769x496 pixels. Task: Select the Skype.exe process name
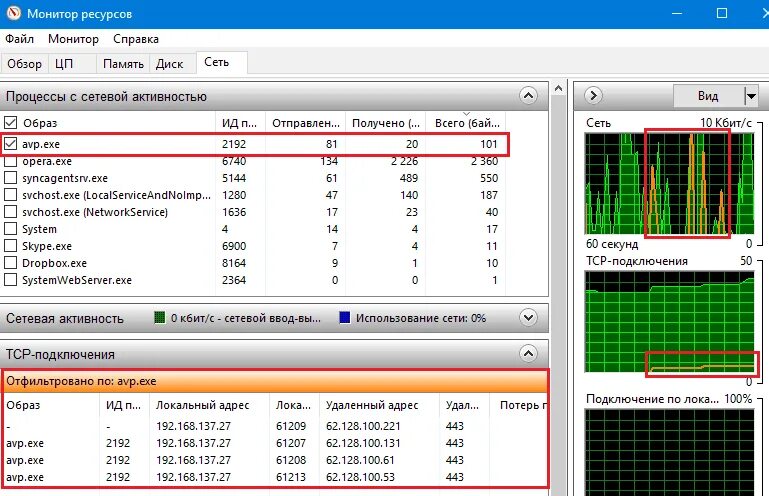[x=47, y=246]
